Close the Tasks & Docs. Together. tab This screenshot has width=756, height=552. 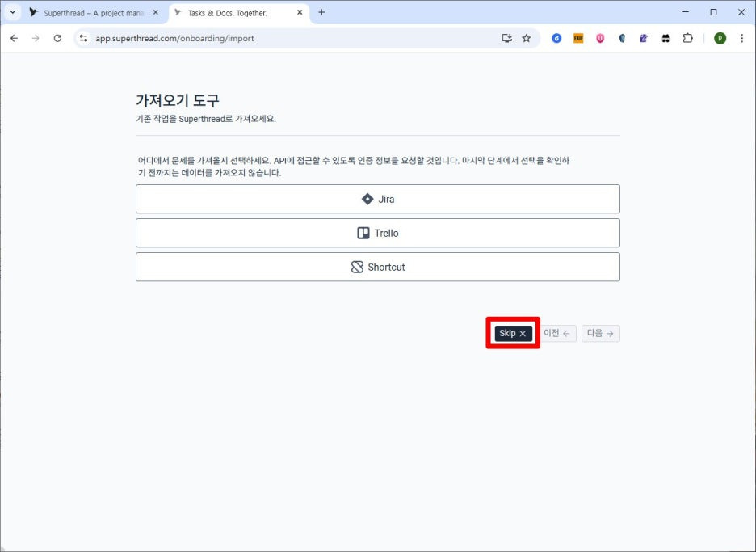pos(300,13)
